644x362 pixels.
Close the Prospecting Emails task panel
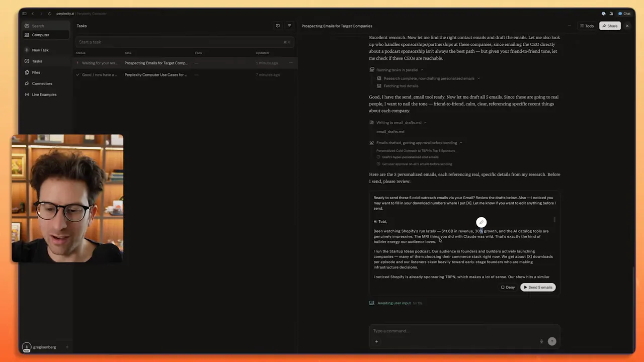click(x=627, y=26)
